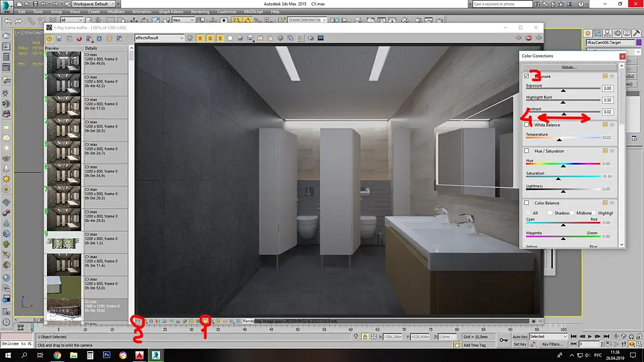This screenshot has width=644, height=362.
Task: Toggle render history power button in frame buffer
Action: [x=49, y=38]
